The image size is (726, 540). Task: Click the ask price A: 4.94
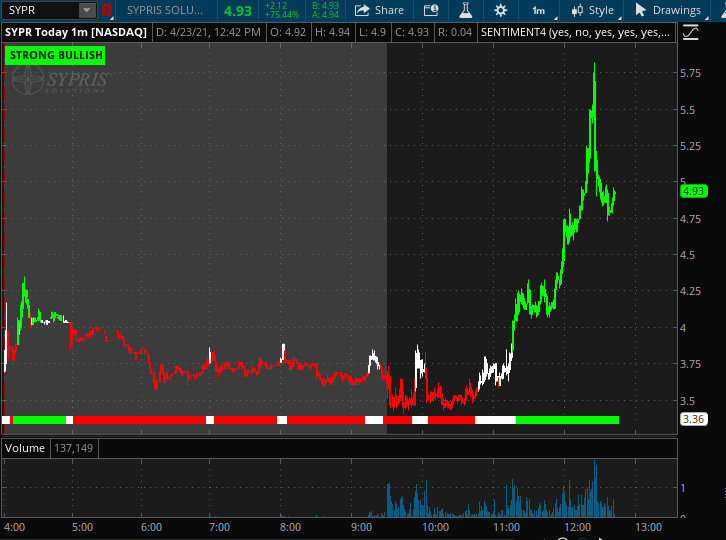tap(325, 15)
